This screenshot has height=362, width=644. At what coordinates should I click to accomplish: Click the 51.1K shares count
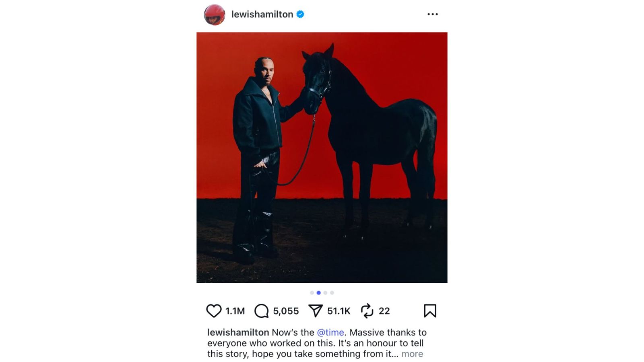click(x=339, y=311)
